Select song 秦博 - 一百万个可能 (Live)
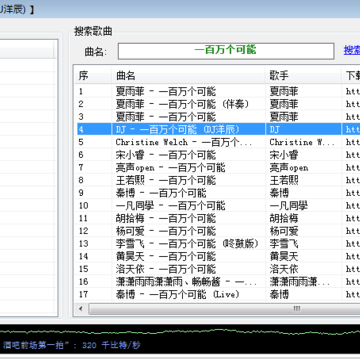This screenshot has width=360, height=360. pos(178,294)
